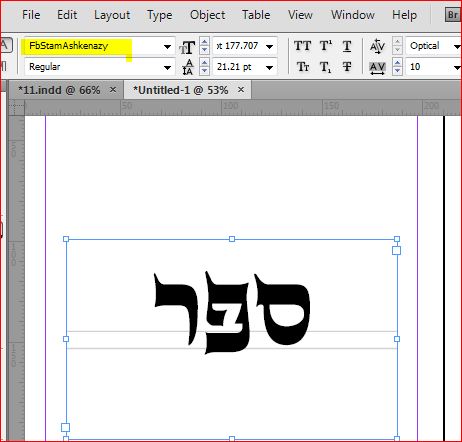This screenshot has width=462, height=442.
Task: Open Adobe Bridge with Br button
Action: [453, 15]
